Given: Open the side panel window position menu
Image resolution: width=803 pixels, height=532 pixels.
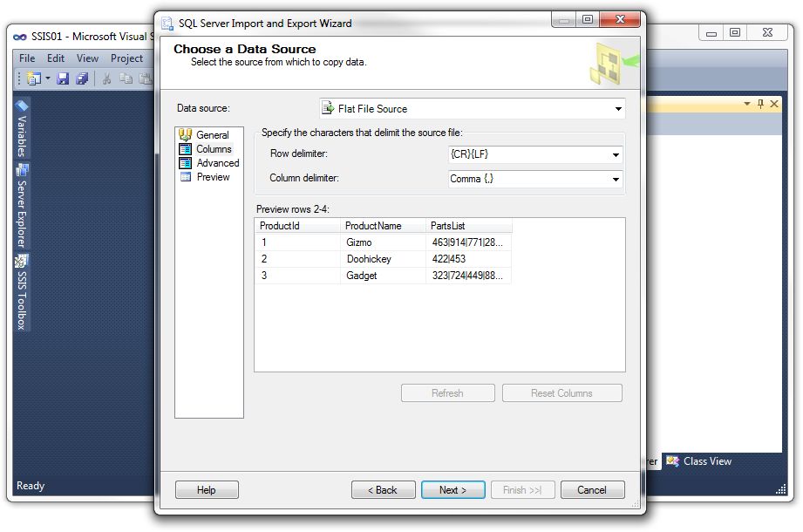Looking at the screenshot, I should [747, 104].
